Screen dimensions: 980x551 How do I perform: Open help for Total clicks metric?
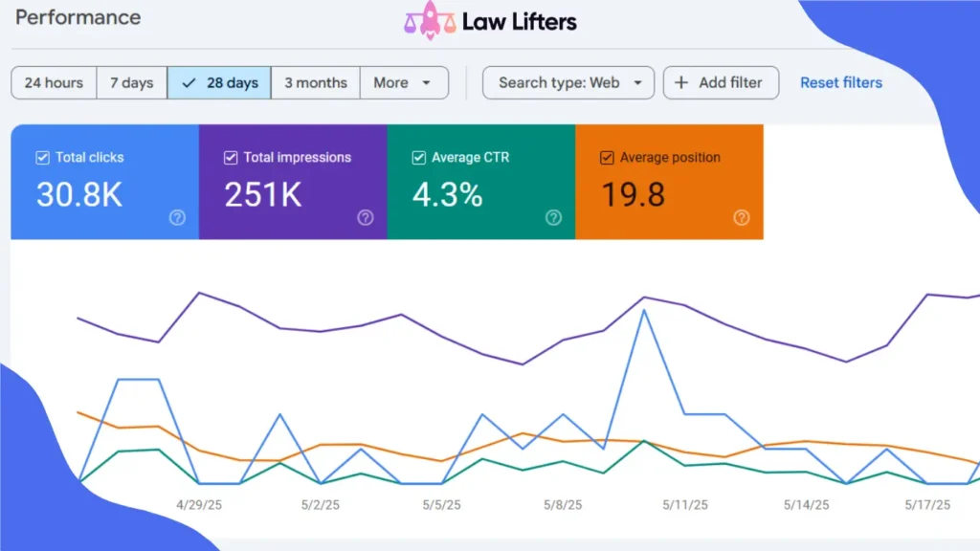177,217
